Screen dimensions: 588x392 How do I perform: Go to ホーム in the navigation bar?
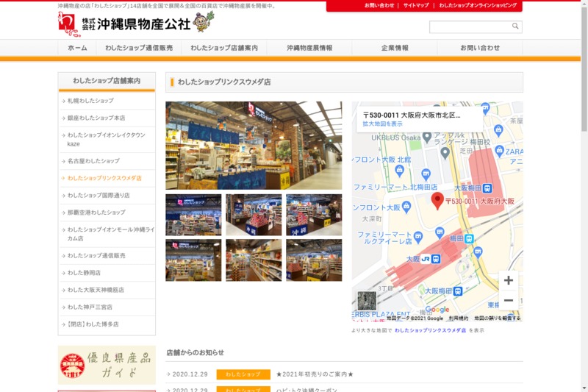(x=77, y=48)
